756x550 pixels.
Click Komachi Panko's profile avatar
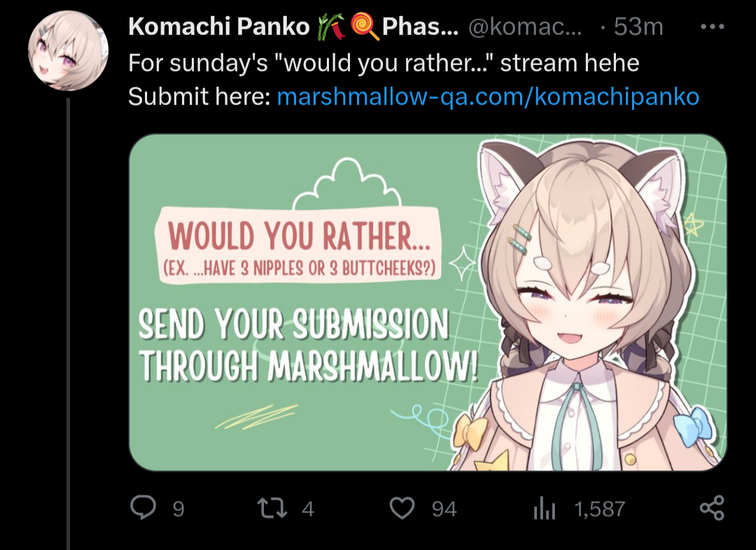coord(68,50)
